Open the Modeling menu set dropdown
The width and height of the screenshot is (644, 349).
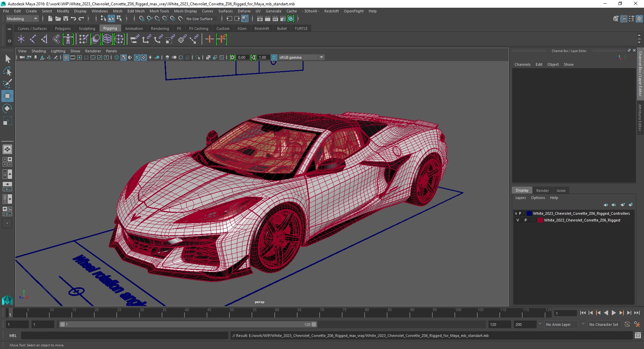tap(22, 19)
